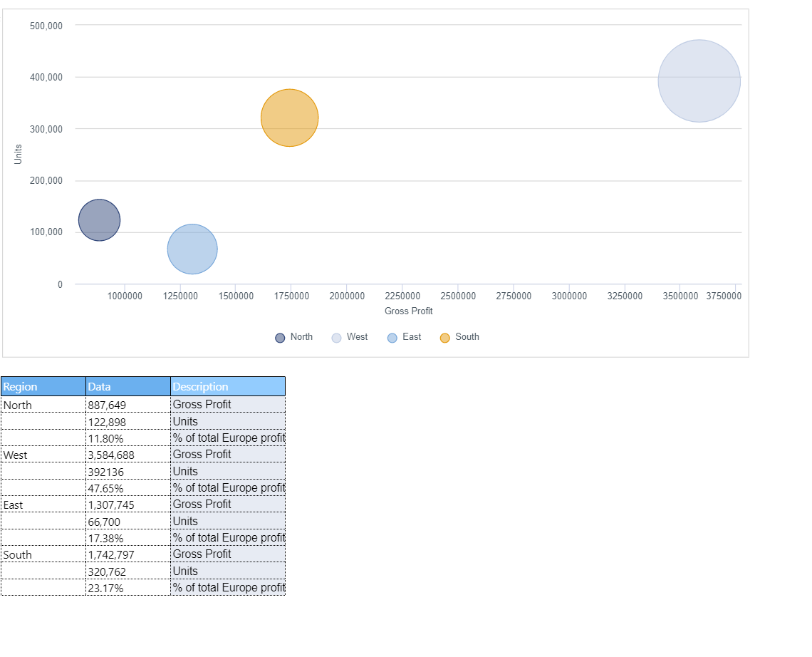
Task: Toggle North series in legend
Action: 294,337
